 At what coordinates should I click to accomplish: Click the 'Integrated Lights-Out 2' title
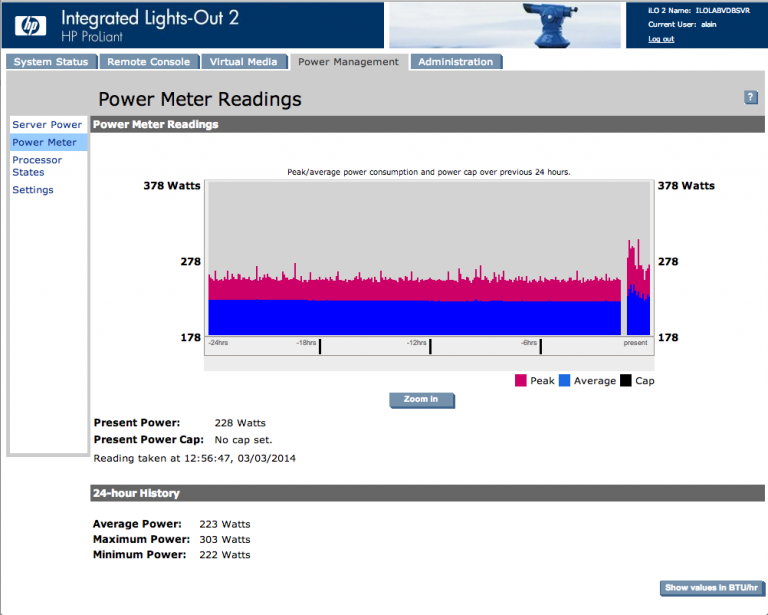pos(150,19)
